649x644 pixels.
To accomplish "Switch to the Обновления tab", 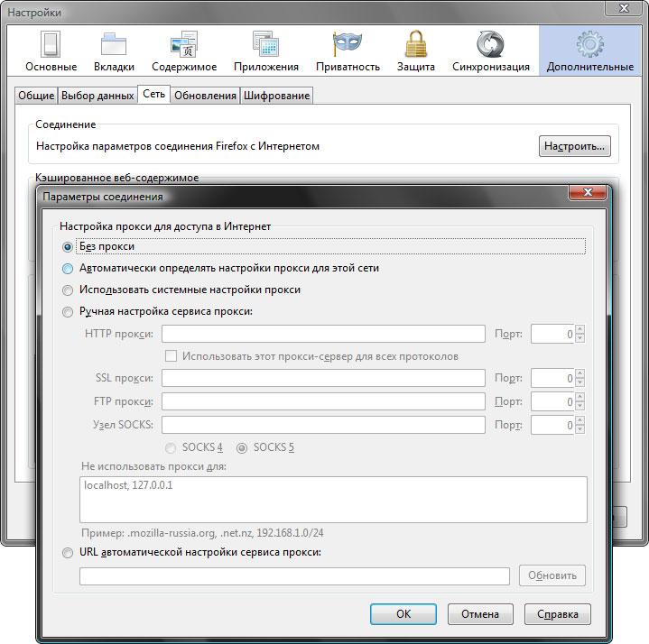I will [x=205, y=96].
